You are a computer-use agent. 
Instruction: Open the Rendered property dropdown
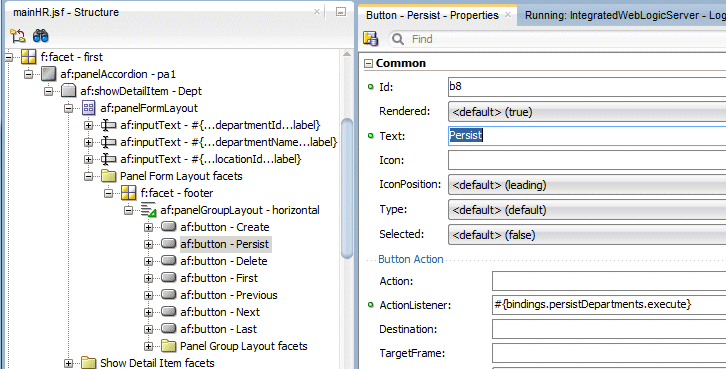pyautogui.click(x=587, y=112)
